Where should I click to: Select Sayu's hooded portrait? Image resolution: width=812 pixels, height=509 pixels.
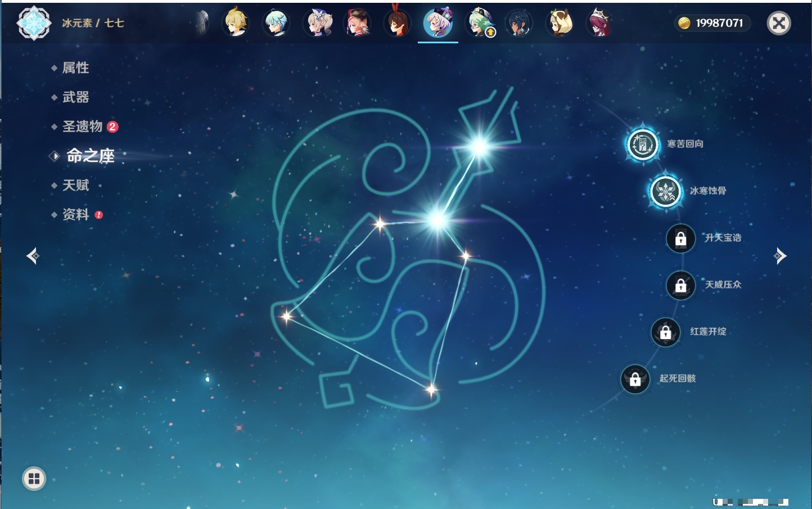click(x=560, y=23)
